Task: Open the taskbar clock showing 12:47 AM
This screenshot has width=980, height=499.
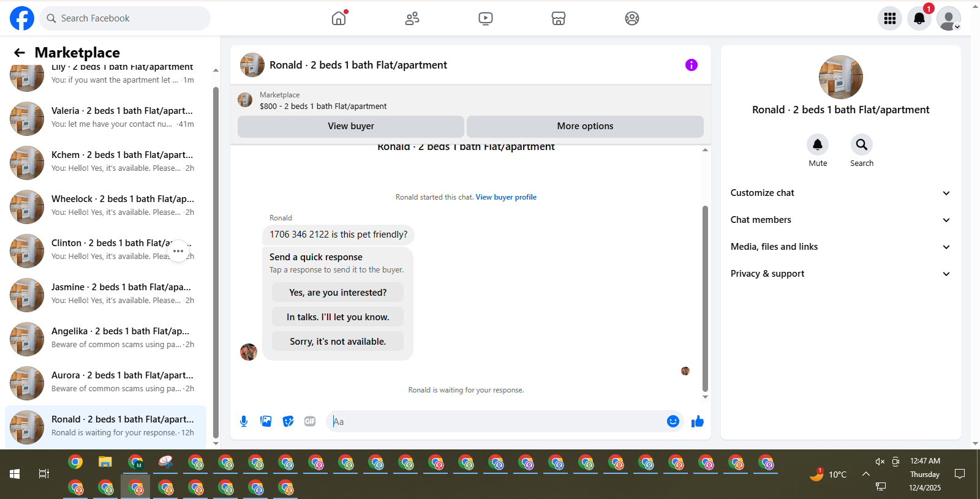Action: [925, 474]
